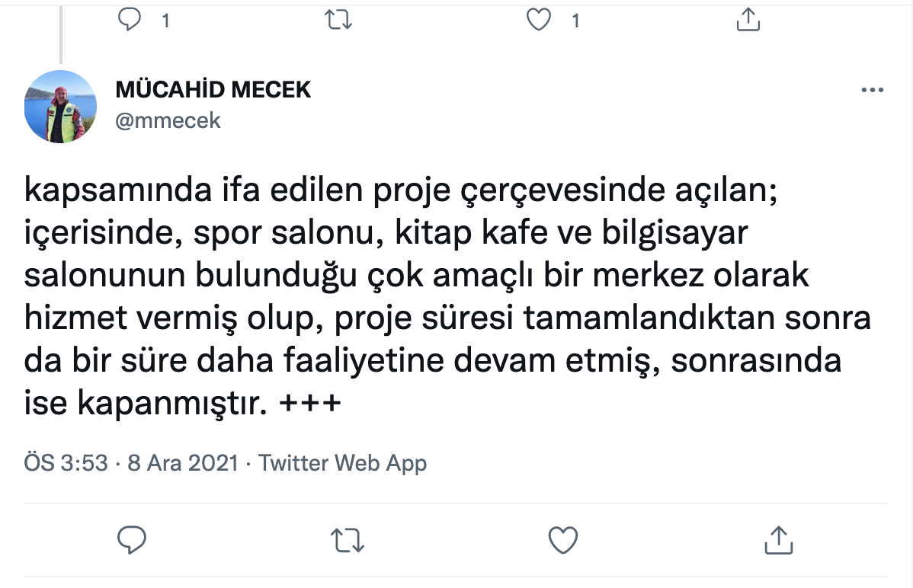Click the reply icon on the previous tweet
Image resolution: width=913 pixels, height=588 pixels.
click(130, 21)
